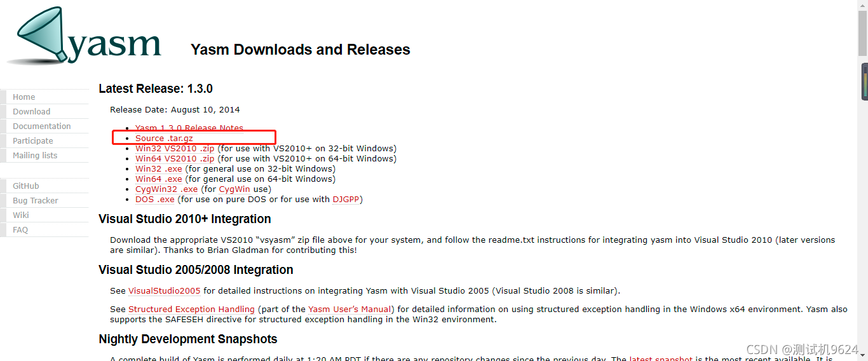
Task: Open the GitHub sidebar link
Action: (26, 186)
